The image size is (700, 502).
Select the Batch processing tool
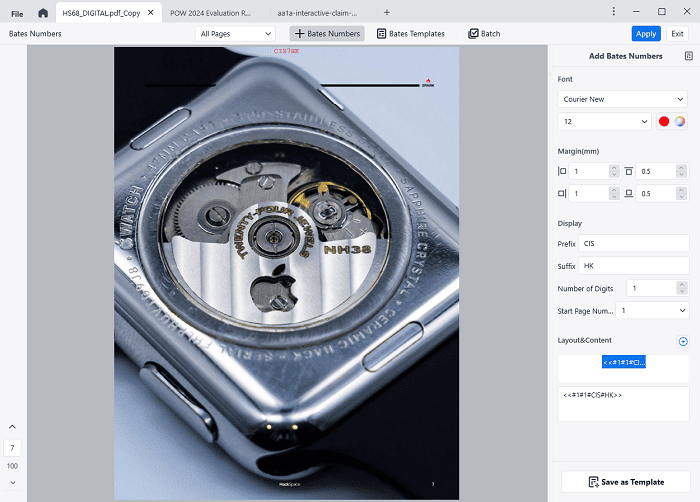(484, 33)
